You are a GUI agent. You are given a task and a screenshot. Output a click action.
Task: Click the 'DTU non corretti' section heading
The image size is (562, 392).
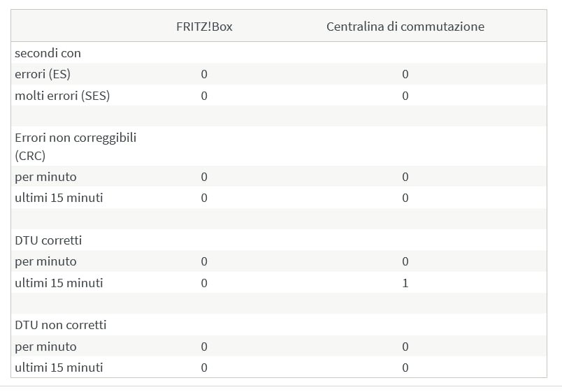[x=61, y=325]
